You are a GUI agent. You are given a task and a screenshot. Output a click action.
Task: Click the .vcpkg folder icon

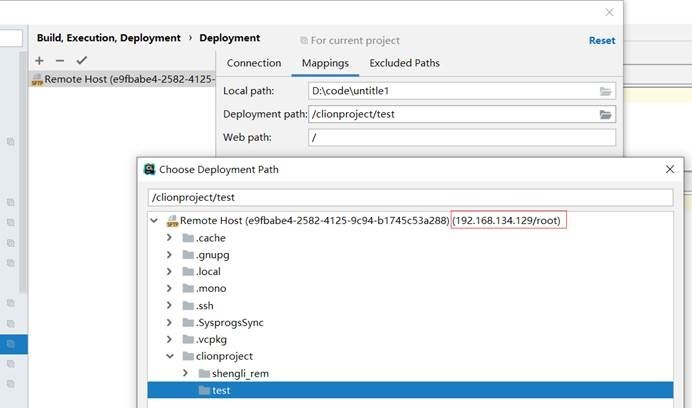coord(188,339)
